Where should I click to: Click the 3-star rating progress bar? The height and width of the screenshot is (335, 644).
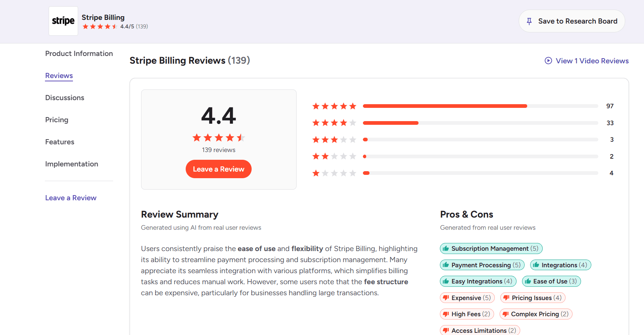[480, 140]
